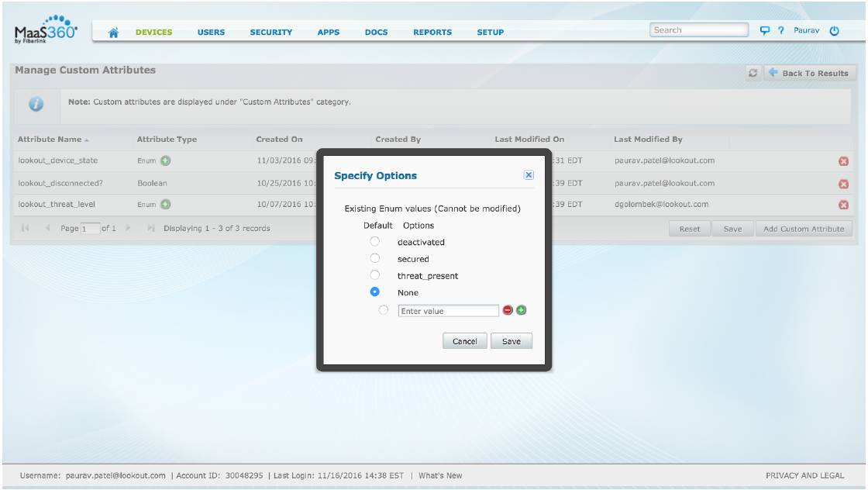Click the lookout_threat_level attribute name

(57, 205)
